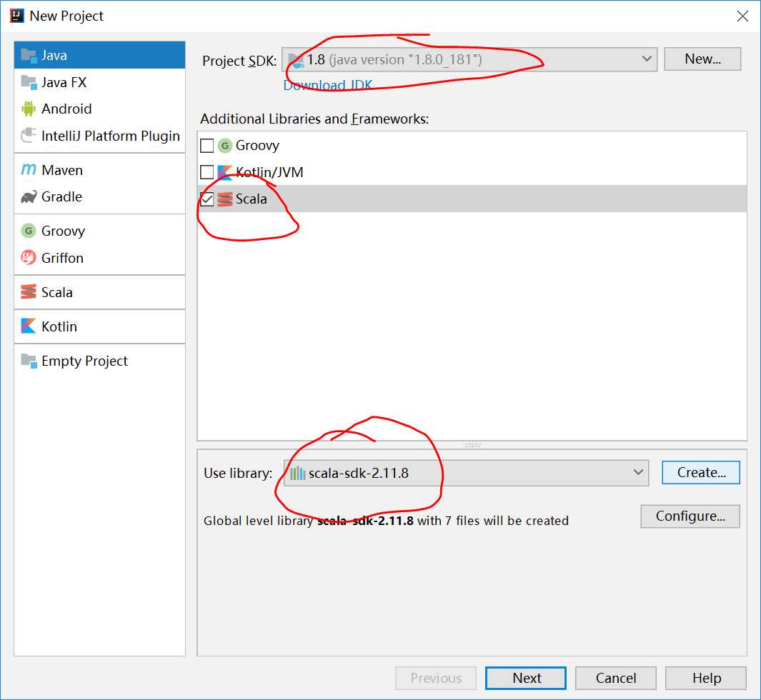The image size is (761, 700).
Task: Select Android project type
Action: point(99,109)
